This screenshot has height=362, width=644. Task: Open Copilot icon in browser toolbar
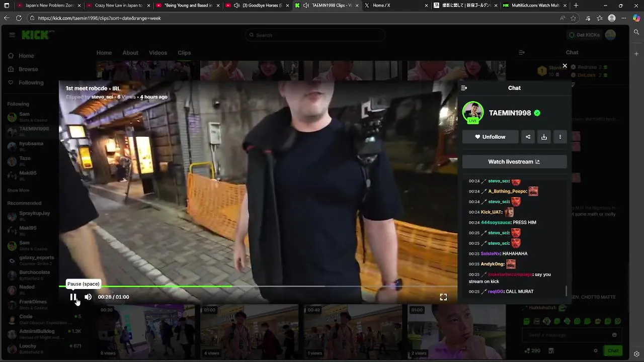[636, 18]
